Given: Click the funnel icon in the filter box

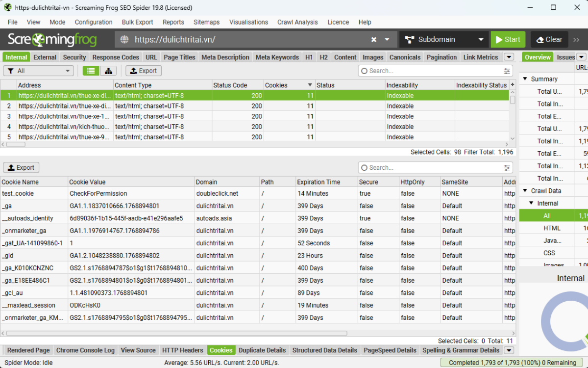Looking at the screenshot, I should coord(11,71).
